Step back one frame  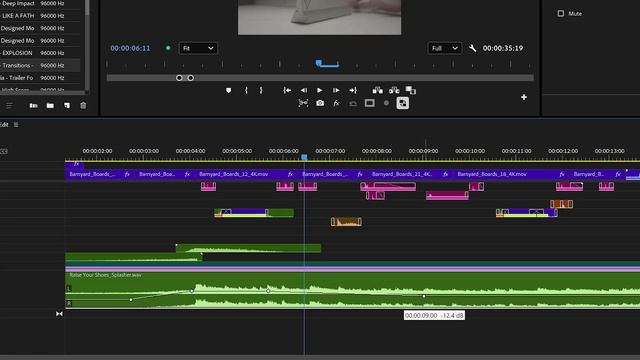tap(304, 90)
